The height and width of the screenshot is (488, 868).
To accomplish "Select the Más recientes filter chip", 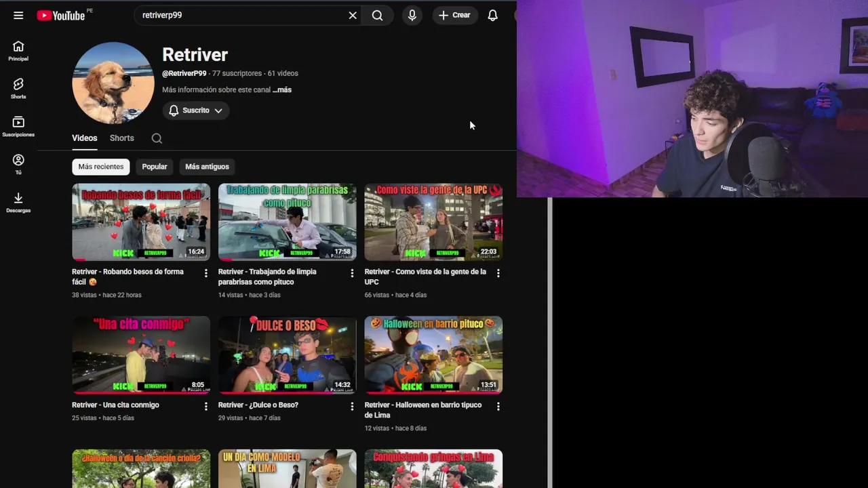I will [x=101, y=167].
